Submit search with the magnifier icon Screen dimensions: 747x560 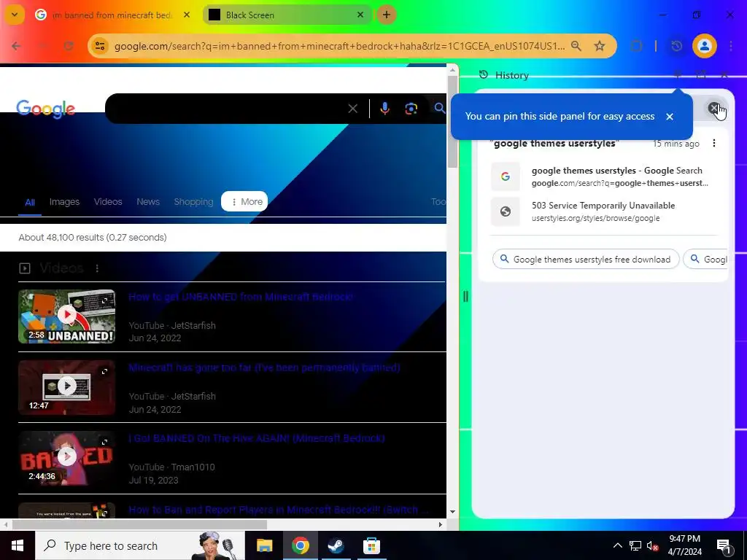440,109
